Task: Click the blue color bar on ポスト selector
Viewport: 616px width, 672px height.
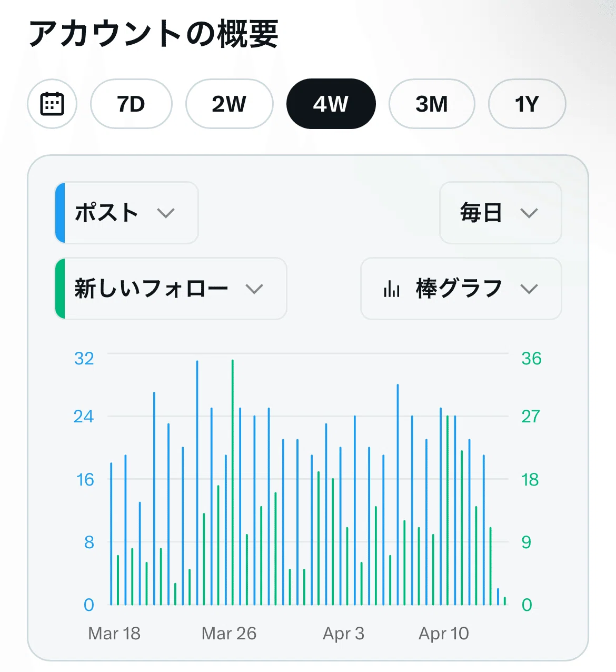Action: (60, 213)
